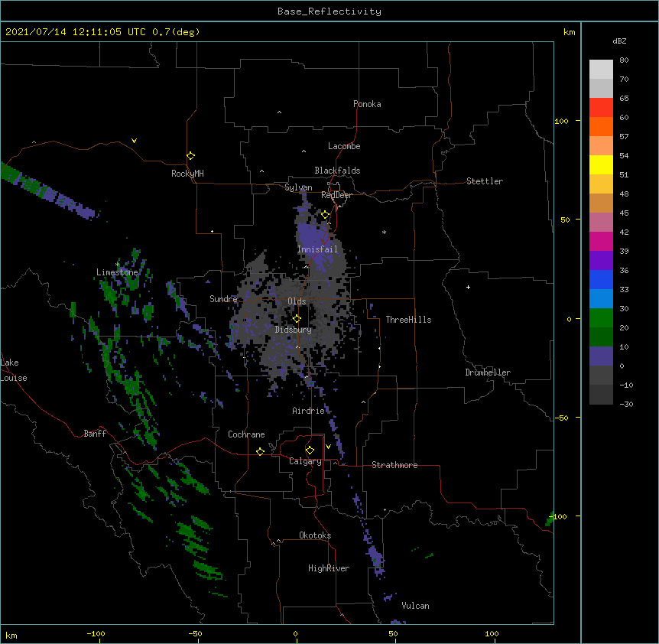Click the purple echo band near HighRiver
The height and width of the screenshot is (644, 659).
[x=375, y=557]
